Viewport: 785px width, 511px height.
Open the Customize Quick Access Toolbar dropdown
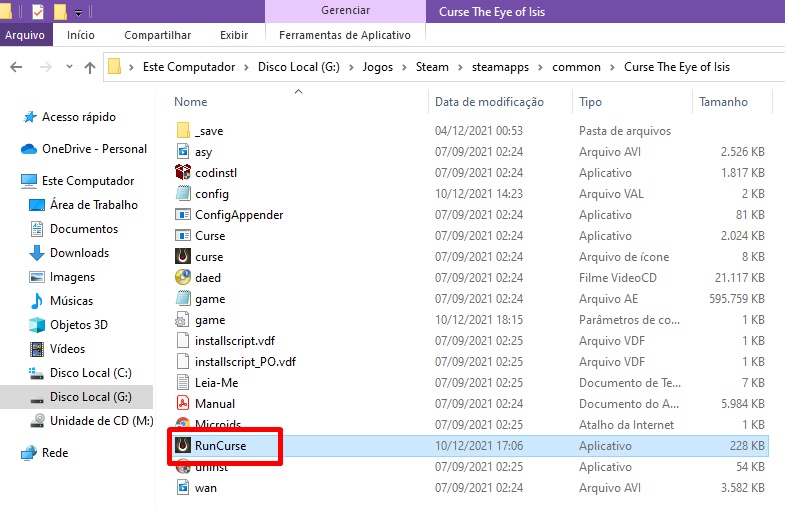pyautogui.click(x=79, y=13)
